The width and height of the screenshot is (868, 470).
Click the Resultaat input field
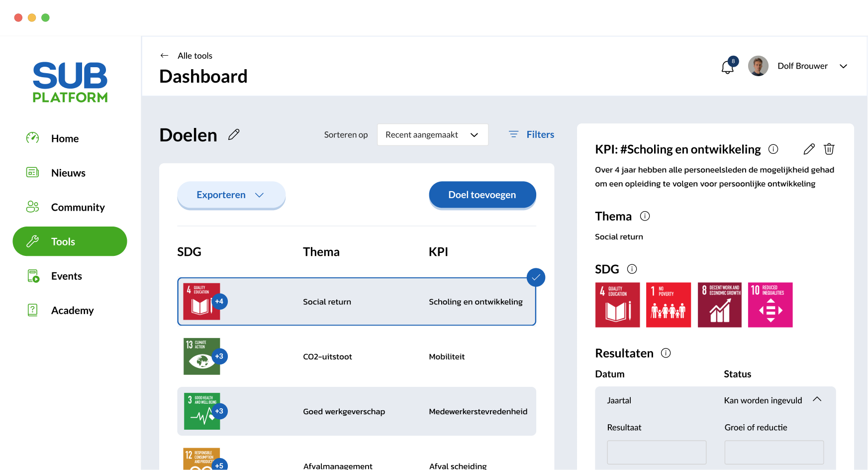(656, 452)
